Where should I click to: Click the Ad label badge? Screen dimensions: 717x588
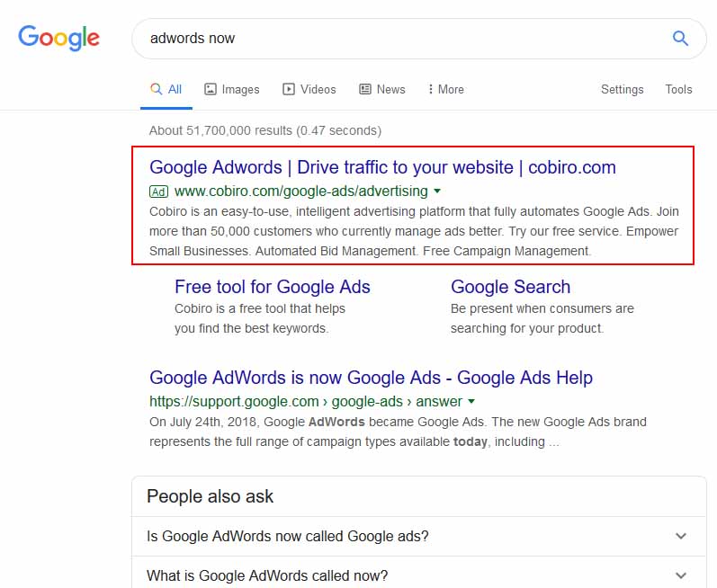click(x=158, y=192)
